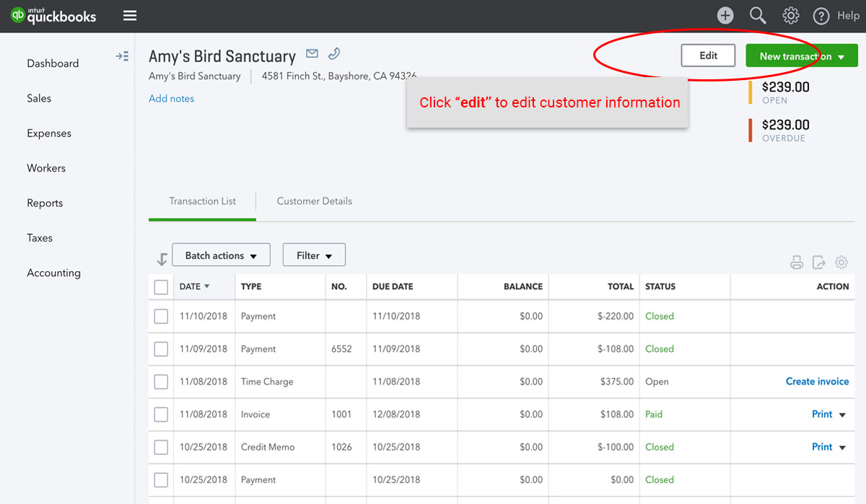Click the STATUS column header
Screen dimensions: 866x504
[660, 287]
